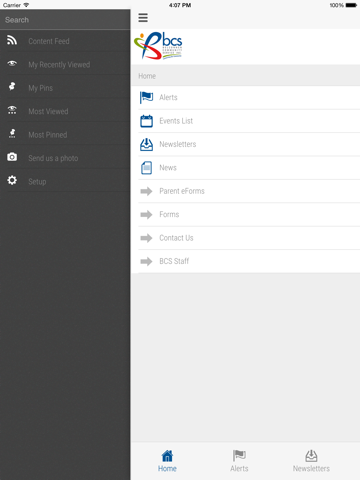
Task: Select the Home bottom tab
Action: pyautogui.click(x=167, y=461)
